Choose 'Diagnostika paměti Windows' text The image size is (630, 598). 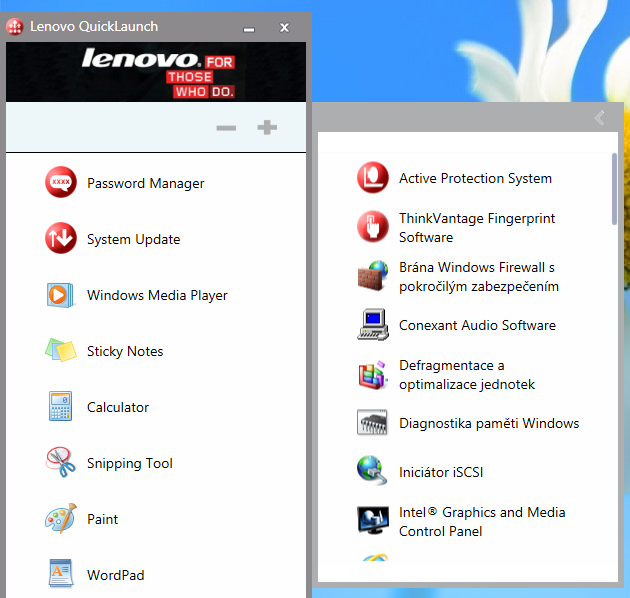click(x=489, y=423)
